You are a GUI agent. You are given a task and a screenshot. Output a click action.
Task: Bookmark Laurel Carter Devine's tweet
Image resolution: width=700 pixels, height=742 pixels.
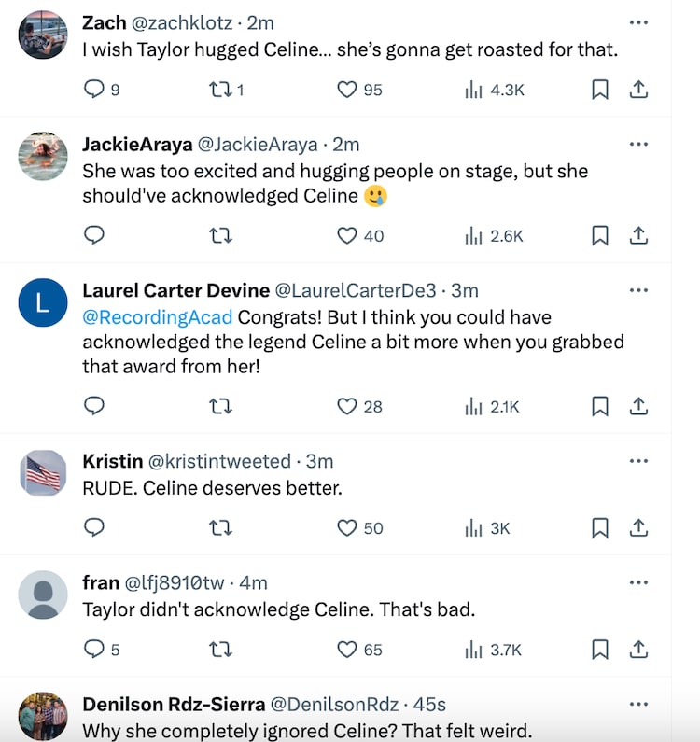(x=600, y=406)
